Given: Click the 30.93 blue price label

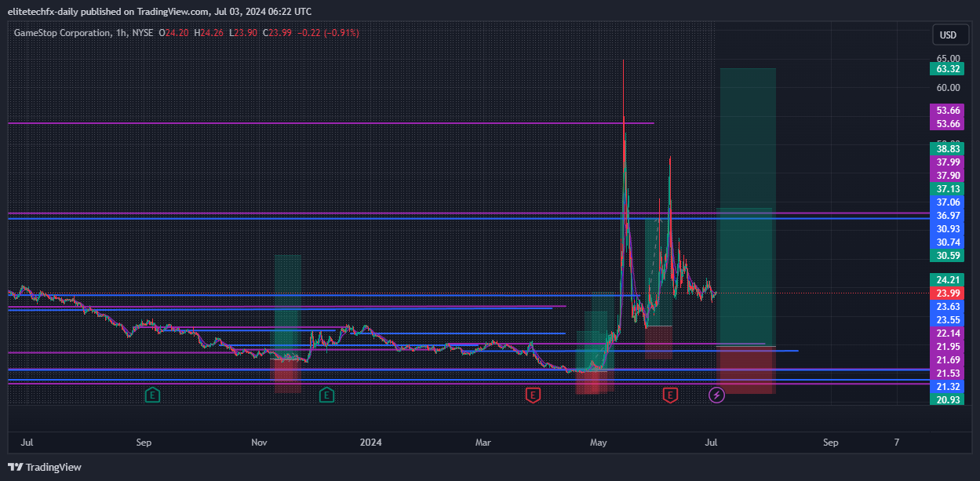Looking at the screenshot, I should pos(949,228).
